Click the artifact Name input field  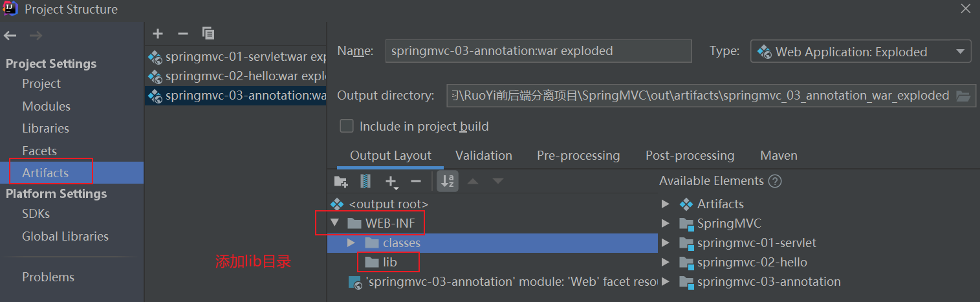tap(538, 51)
